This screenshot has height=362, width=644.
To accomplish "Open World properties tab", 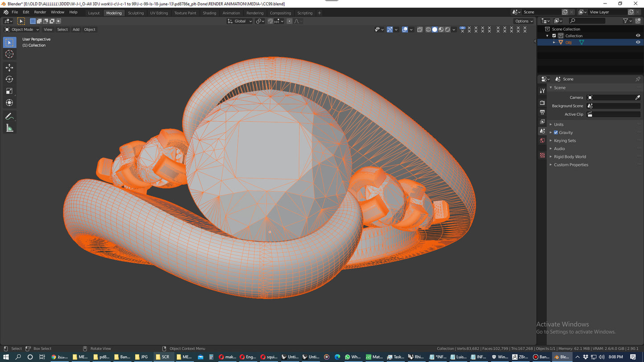I will point(542,141).
